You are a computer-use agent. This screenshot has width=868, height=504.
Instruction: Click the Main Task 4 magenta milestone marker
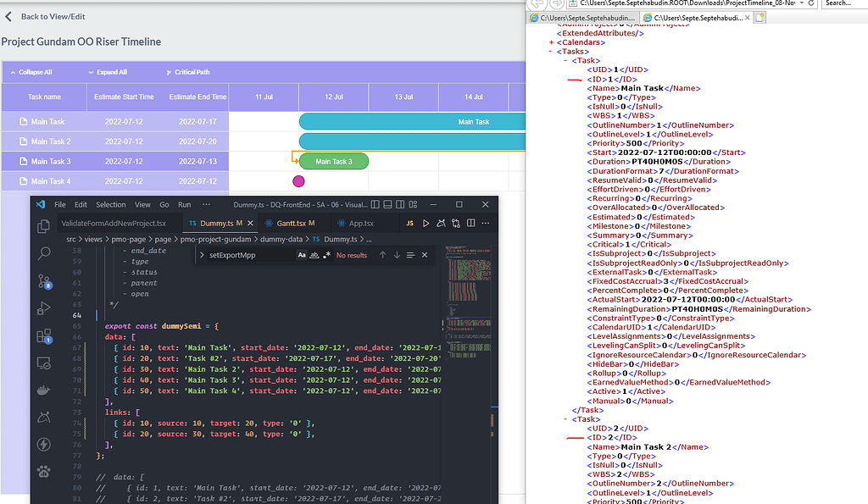298,181
